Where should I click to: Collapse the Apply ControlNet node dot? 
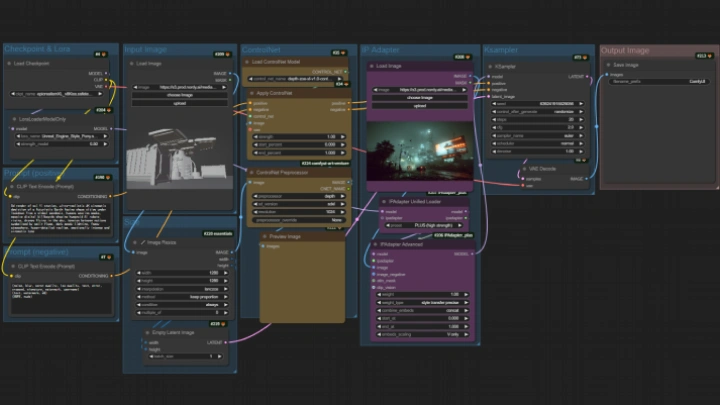tap(250, 92)
